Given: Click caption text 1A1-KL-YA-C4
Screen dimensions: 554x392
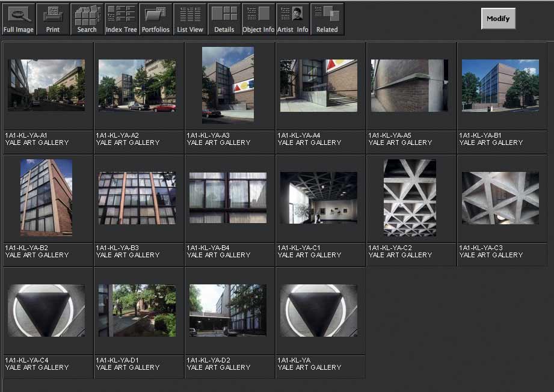Looking at the screenshot, I should (27, 360).
